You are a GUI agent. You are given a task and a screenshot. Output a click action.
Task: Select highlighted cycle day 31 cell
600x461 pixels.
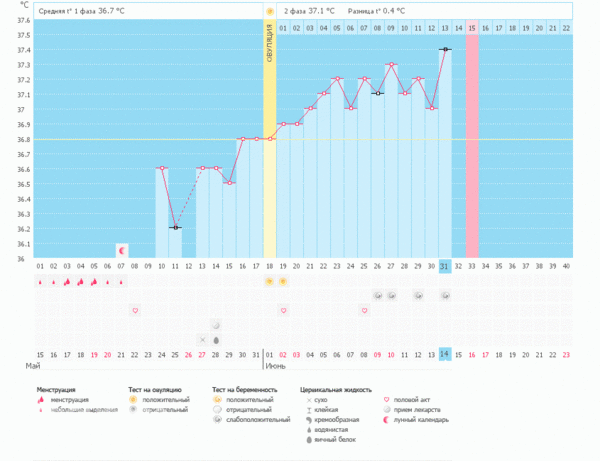(x=445, y=266)
